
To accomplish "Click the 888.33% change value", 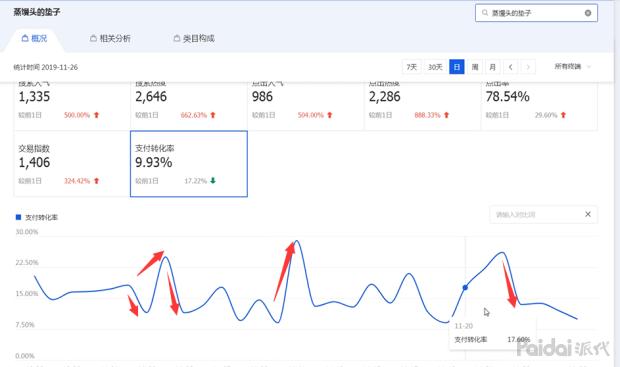I will point(427,115).
